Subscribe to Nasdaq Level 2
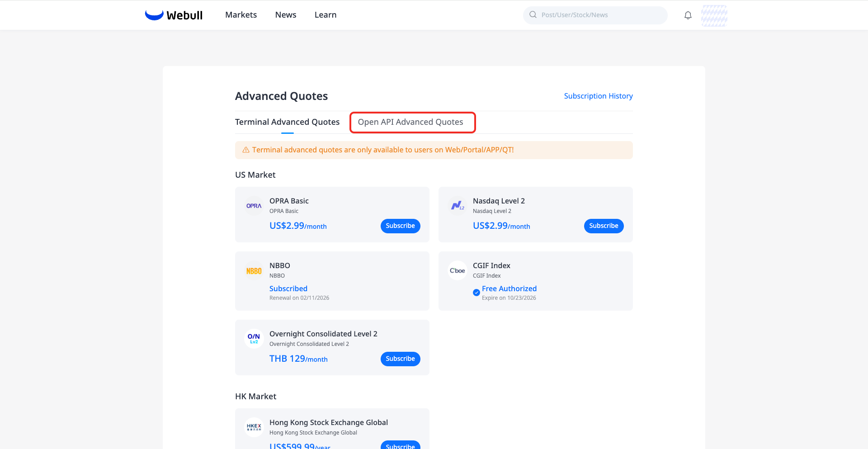 coord(604,226)
